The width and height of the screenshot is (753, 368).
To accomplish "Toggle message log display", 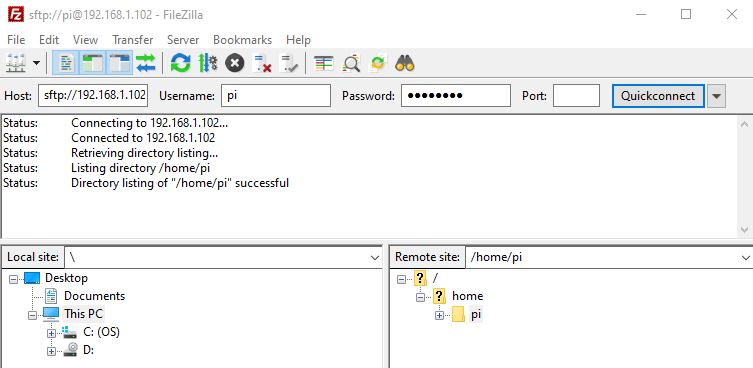I will pos(67,63).
